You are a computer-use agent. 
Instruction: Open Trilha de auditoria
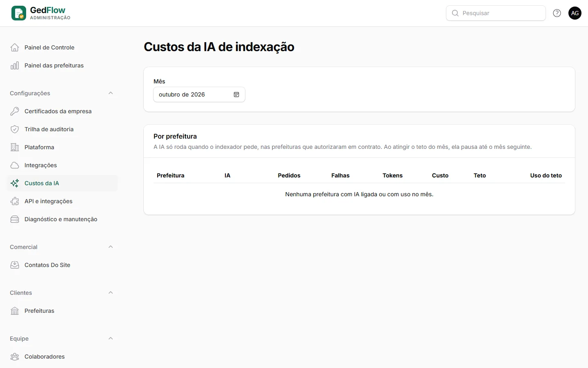pyautogui.click(x=62, y=129)
